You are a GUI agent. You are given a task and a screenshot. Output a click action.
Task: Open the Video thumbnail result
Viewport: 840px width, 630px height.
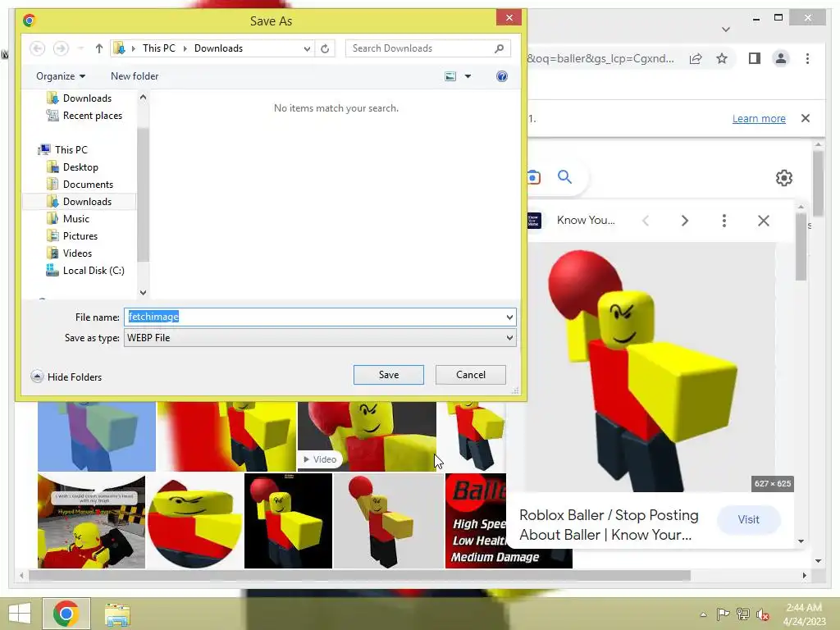tap(367, 436)
